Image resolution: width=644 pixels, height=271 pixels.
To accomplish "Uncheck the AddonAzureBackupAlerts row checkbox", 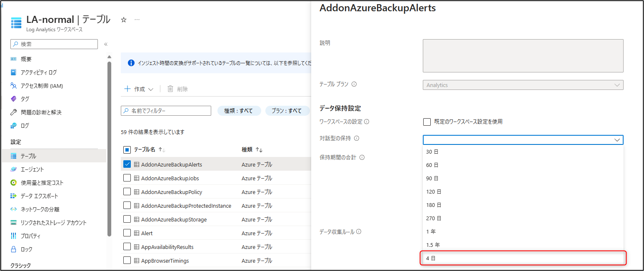I will [x=127, y=164].
